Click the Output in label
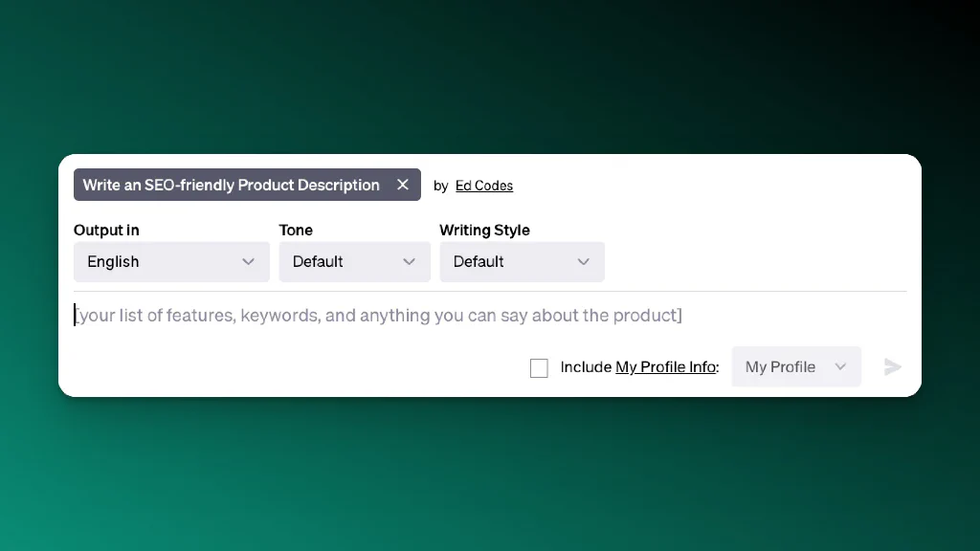The image size is (980, 551). pyautogui.click(x=106, y=230)
